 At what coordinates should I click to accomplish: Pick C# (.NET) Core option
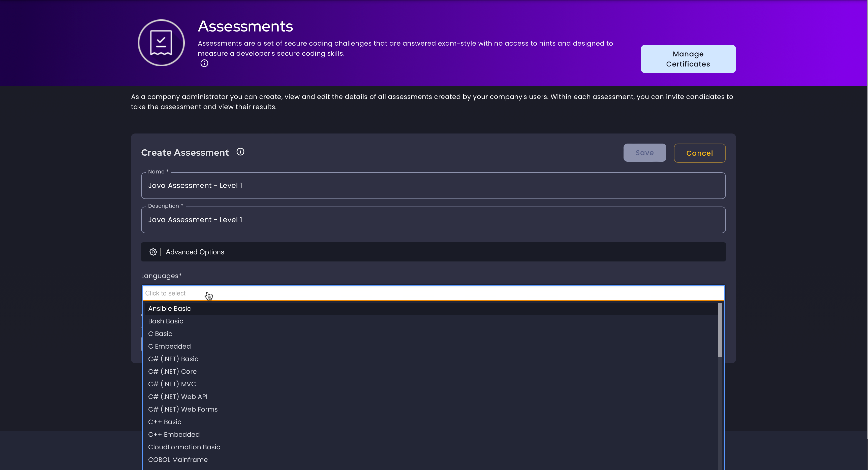(431, 372)
